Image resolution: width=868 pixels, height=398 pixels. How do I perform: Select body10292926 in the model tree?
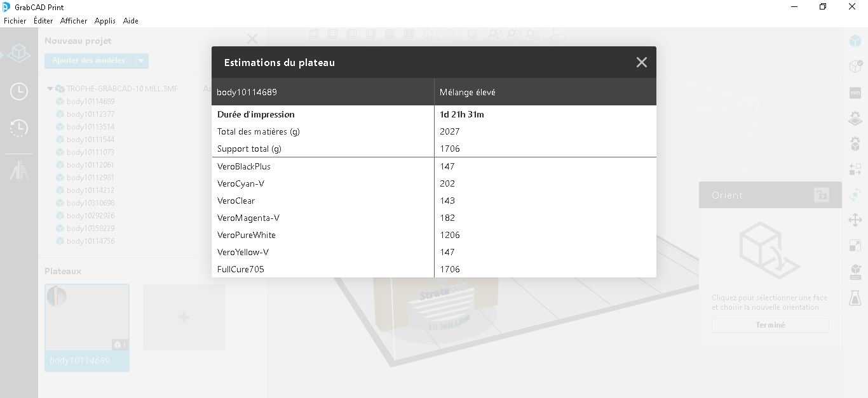point(90,216)
